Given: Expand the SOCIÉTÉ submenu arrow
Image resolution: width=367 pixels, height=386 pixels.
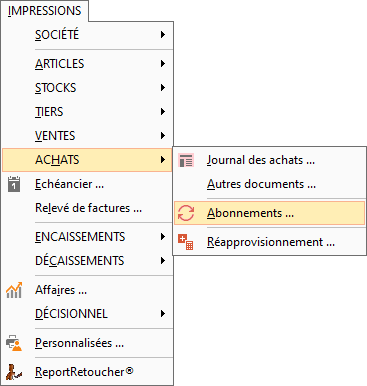Looking at the screenshot, I should (163, 34).
